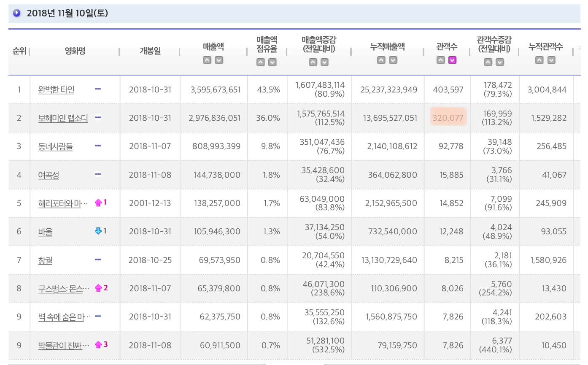Open the 창궐 movie link
The image size is (588, 365).
(x=45, y=260)
